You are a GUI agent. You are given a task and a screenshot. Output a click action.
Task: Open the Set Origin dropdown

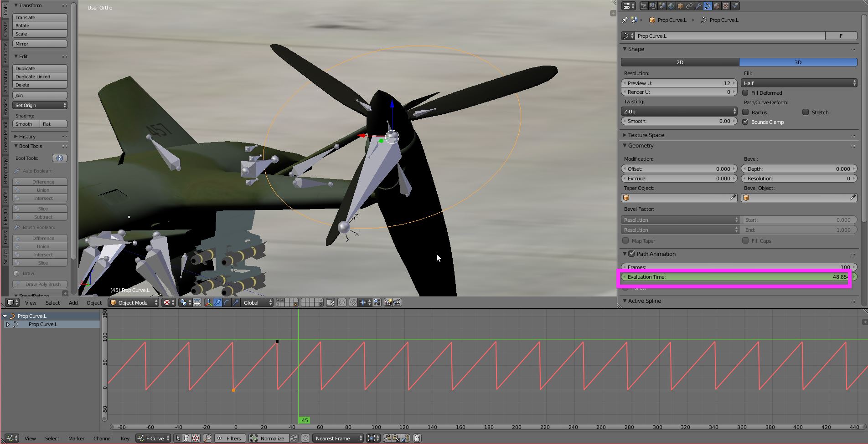tap(40, 105)
